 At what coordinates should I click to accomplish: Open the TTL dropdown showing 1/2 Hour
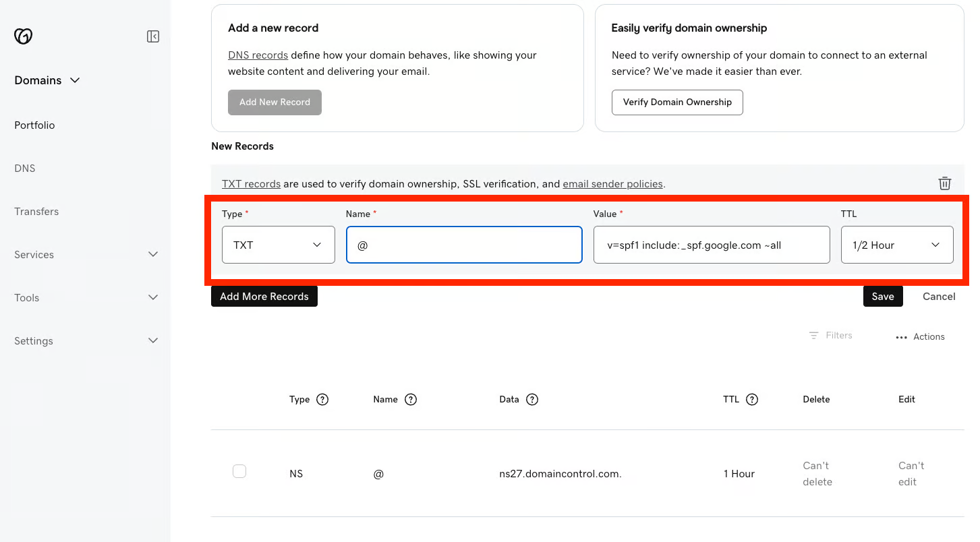coord(897,245)
